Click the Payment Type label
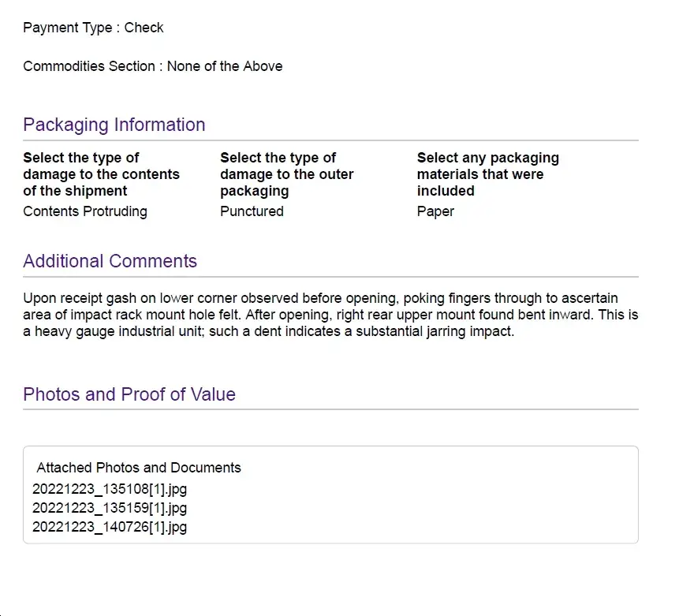The image size is (679, 616). pyautogui.click(x=68, y=28)
